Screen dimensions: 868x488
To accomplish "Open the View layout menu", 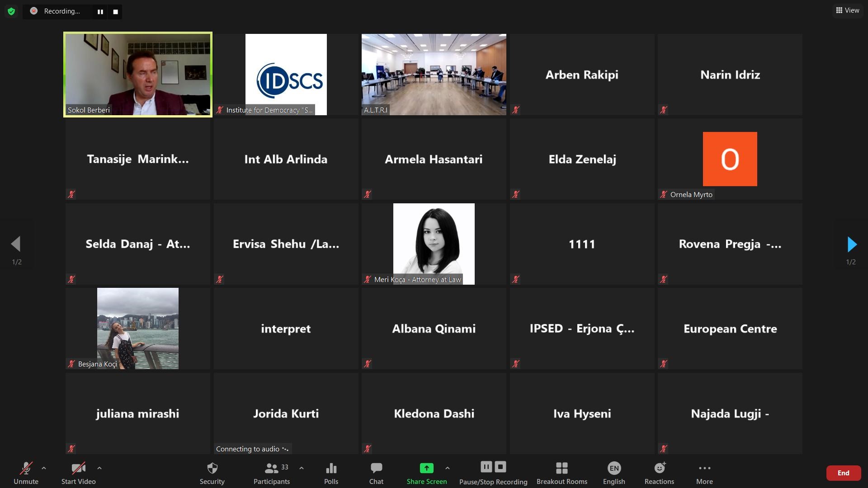I will (x=848, y=10).
